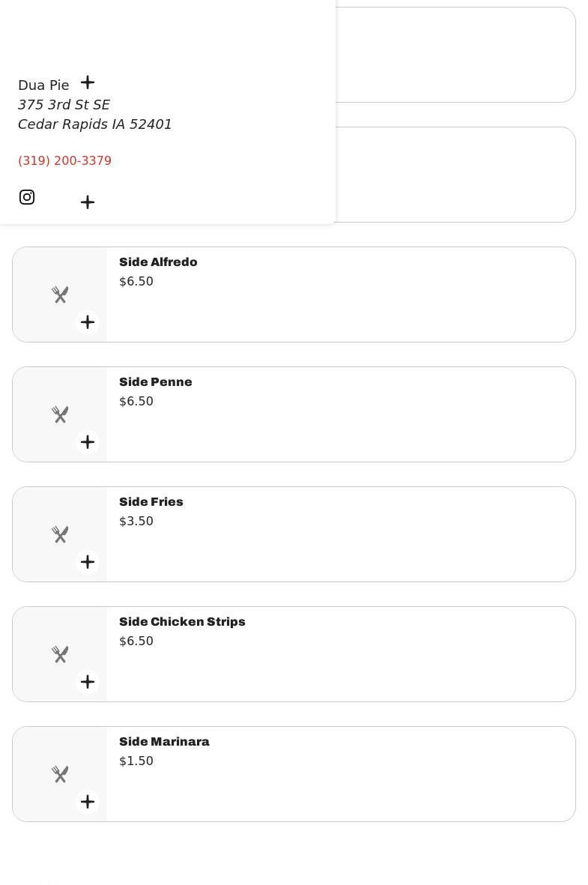
Task: Add Side Penne with its plus button
Action: click(x=88, y=442)
